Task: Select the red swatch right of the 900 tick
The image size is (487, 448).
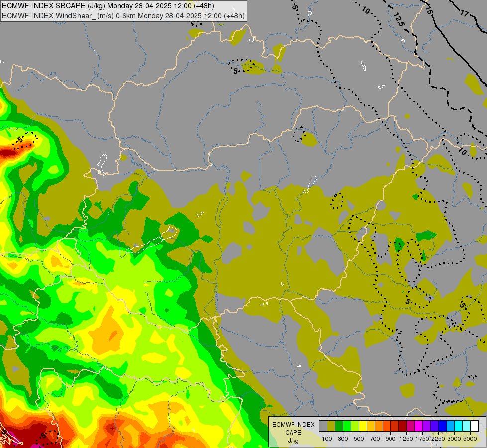Action: 395,426
